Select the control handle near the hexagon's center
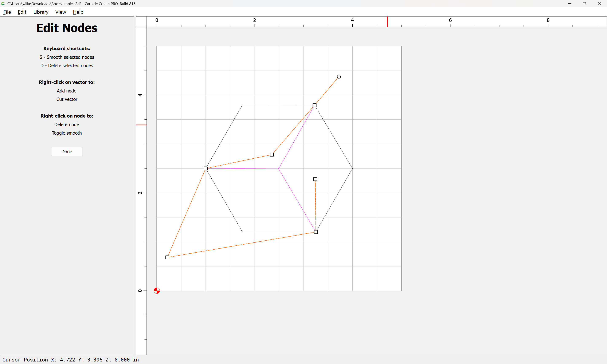The image size is (607, 364). [272, 155]
